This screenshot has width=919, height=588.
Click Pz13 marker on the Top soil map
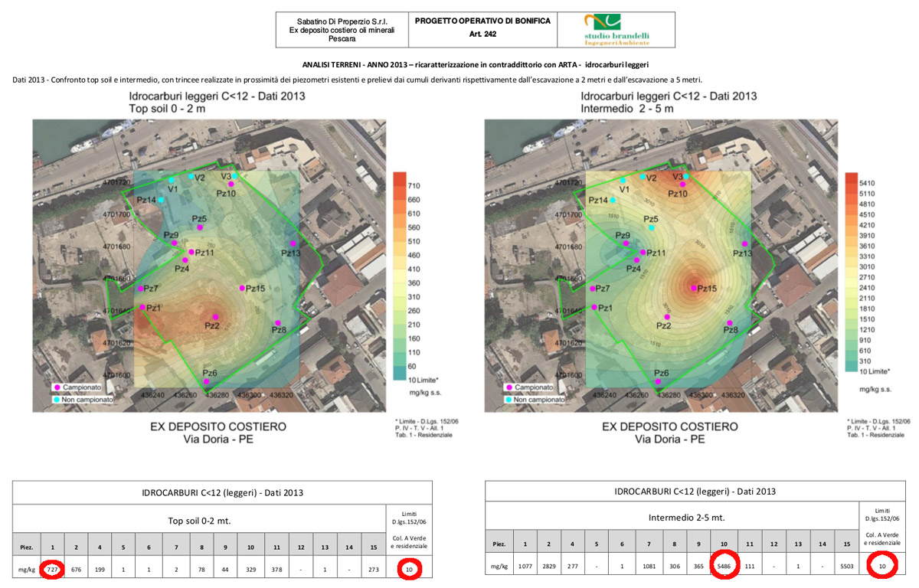coord(293,243)
